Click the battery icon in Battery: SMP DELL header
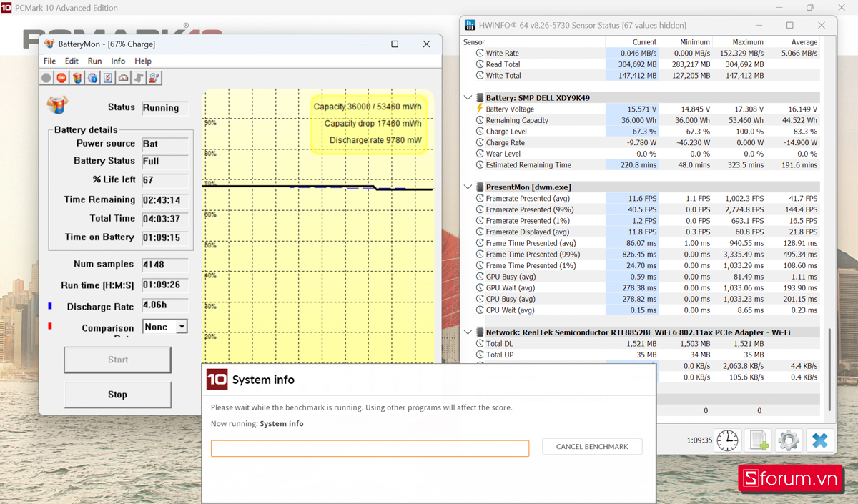858x504 pixels. click(x=480, y=98)
